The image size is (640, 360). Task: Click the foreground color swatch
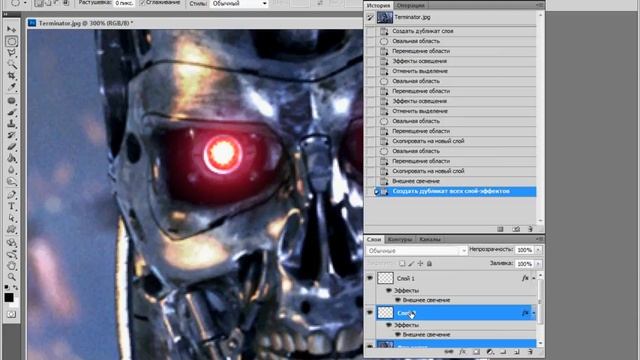click(x=9, y=297)
